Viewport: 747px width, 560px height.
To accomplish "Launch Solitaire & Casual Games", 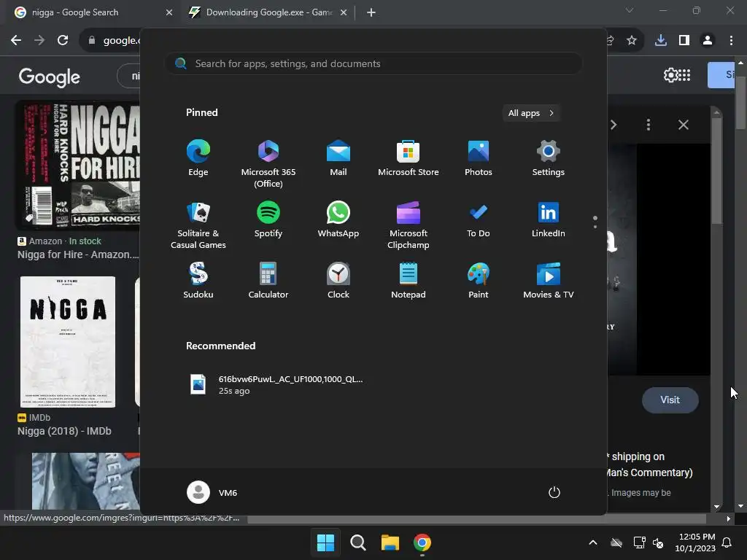I will click(x=198, y=225).
